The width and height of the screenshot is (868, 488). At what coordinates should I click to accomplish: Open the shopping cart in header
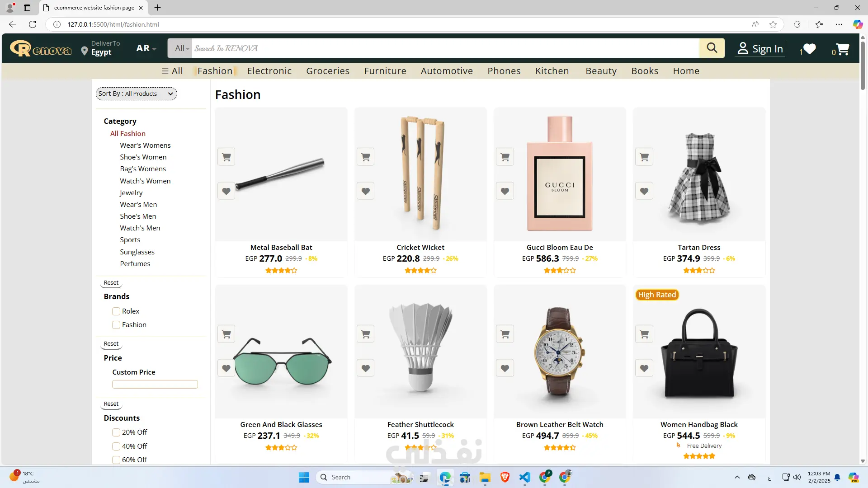point(842,49)
